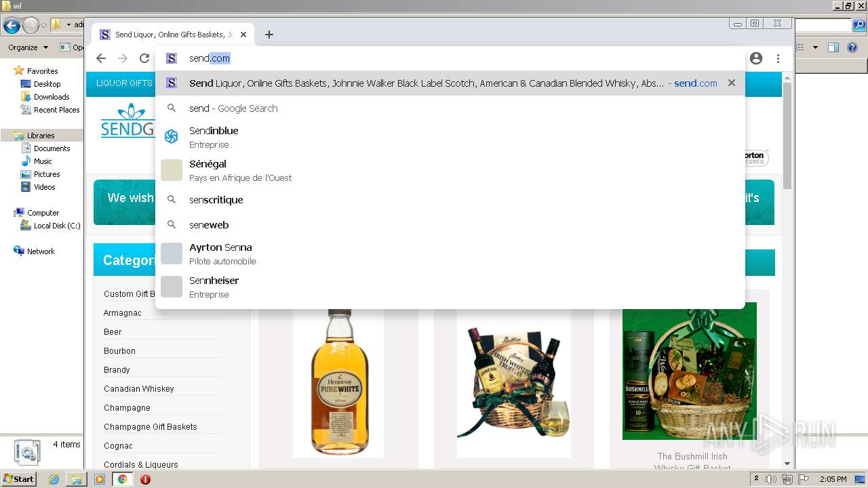
Task: Select Recent Places in Explorer sidebar
Action: point(56,110)
